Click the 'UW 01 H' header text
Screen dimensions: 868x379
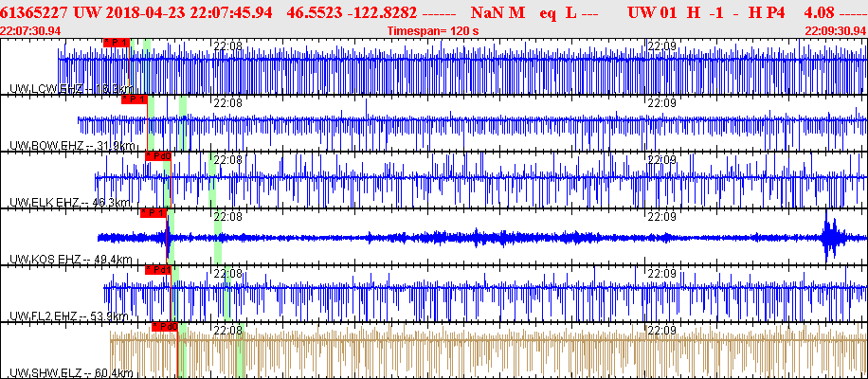point(663,12)
